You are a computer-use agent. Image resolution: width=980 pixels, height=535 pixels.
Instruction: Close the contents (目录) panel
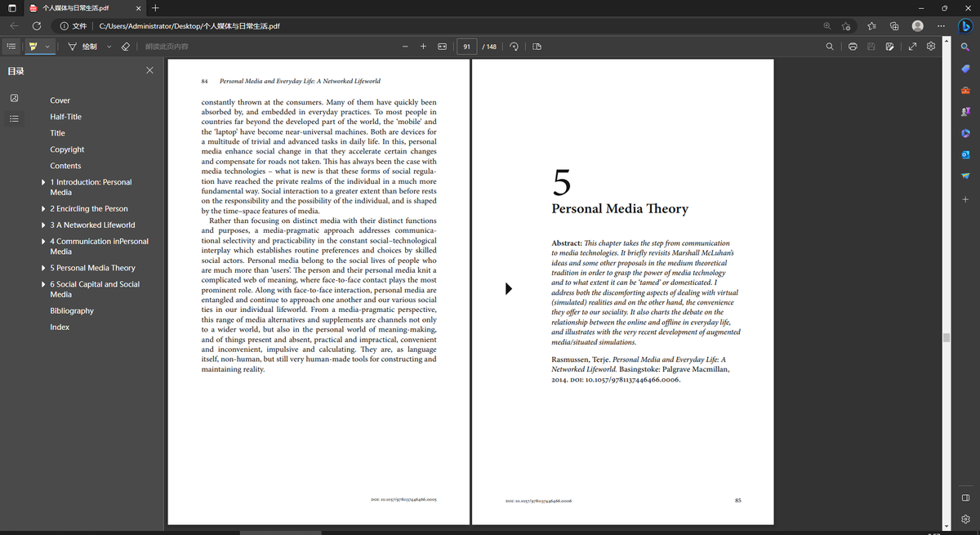(x=149, y=71)
